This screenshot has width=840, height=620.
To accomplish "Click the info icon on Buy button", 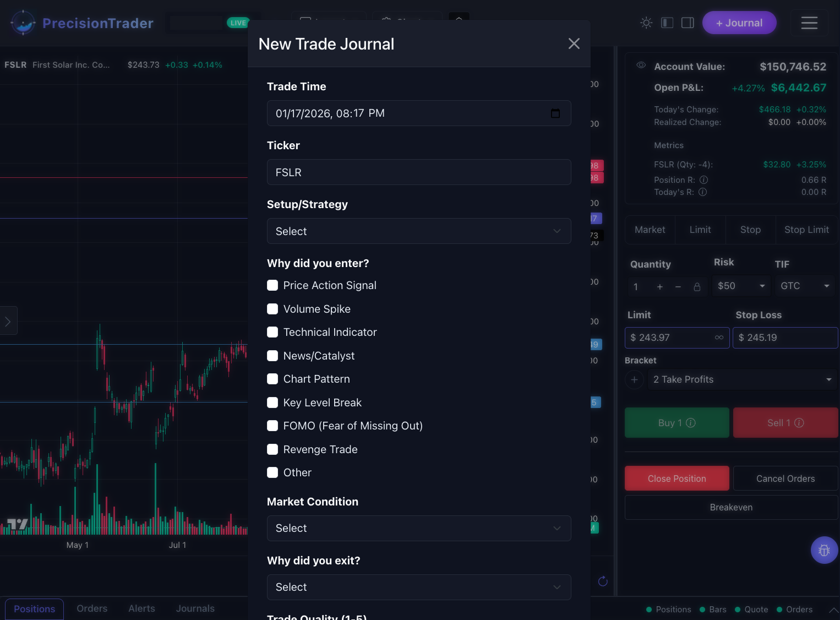I will click(691, 423).
